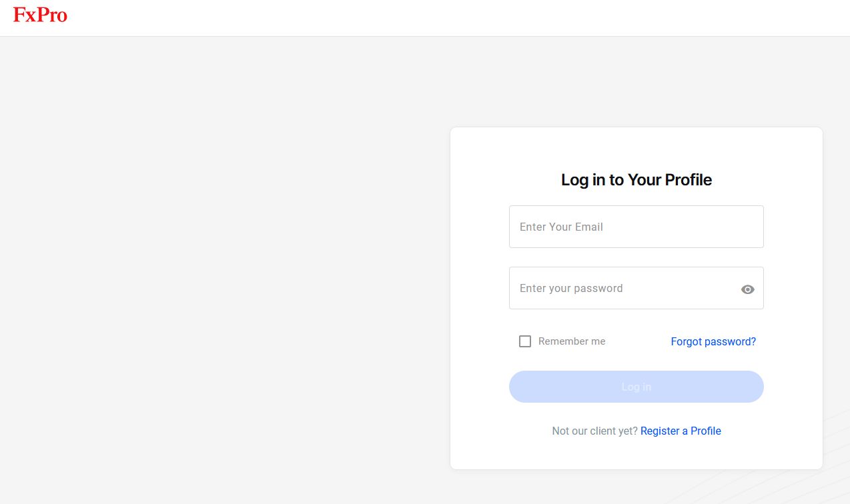Click the empty white header bar beside the logo
The height and width of the screenshot is (504, 850).
[427, 18]
